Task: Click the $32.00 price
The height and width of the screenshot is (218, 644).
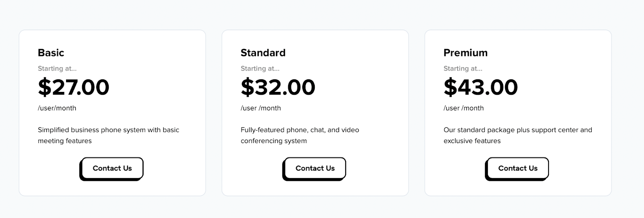Action: pos(278,87)
